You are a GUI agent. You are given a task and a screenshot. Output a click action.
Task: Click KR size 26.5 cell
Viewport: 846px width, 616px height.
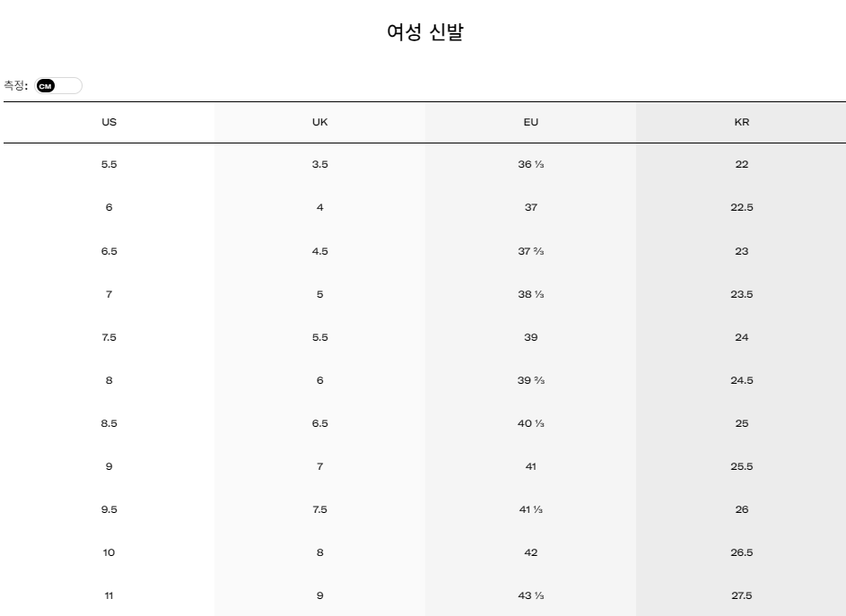741,552
